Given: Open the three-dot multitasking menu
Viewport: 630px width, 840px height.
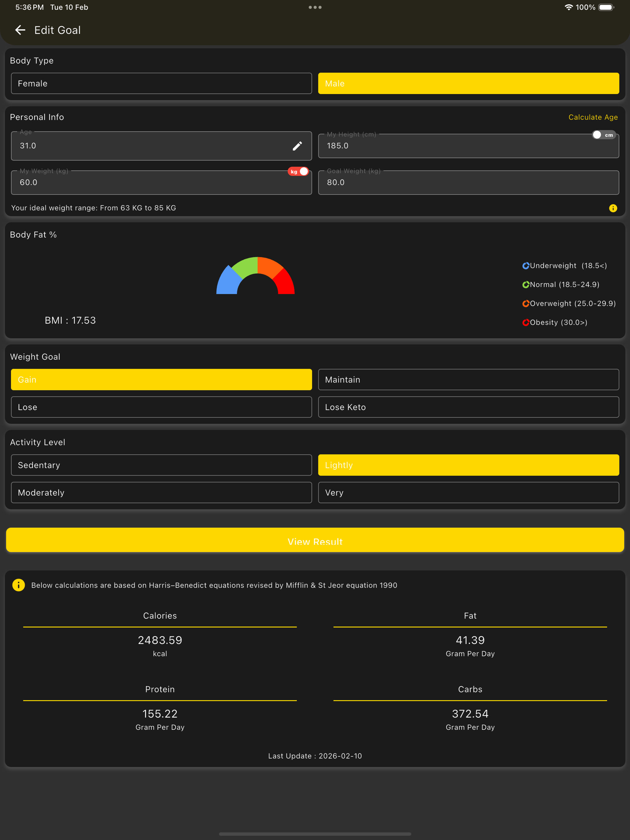Looking at the screenshot, I should 315,7.
